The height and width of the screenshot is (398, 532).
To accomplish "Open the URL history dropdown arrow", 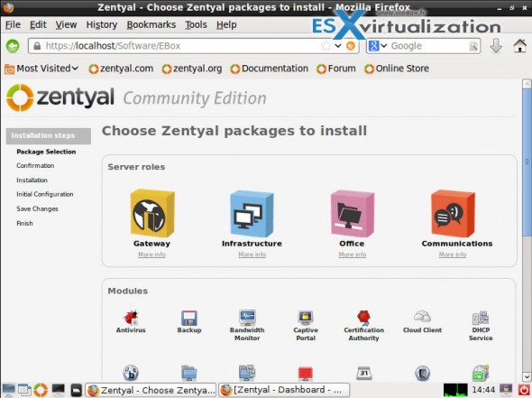I will coord(337,45).
